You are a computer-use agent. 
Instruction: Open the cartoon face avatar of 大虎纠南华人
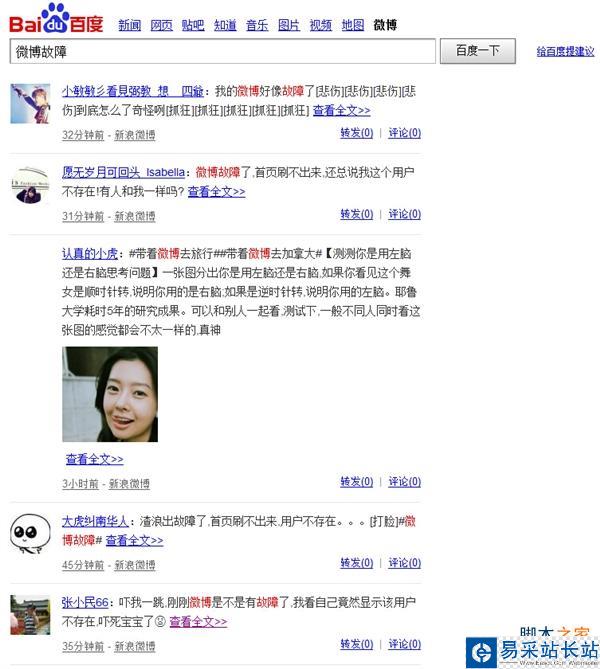30,533
